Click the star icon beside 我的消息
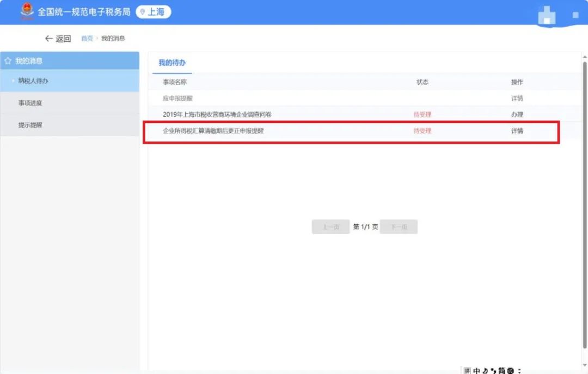Viewport: 588px width, 374px height. pyautogui.click(x=8, y=61)
